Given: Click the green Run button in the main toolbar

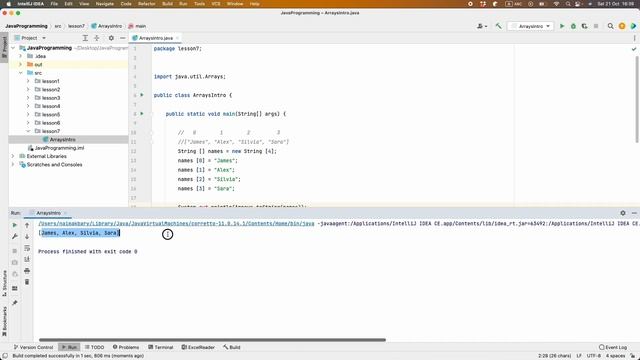Looking at the screenshot, I should (x=562, y=26).
